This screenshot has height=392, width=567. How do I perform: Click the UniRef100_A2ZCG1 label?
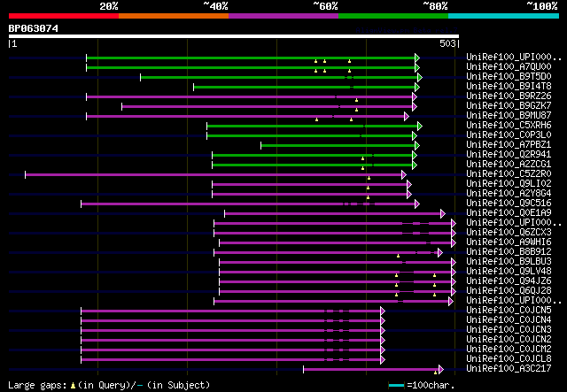tap(509, 164)
